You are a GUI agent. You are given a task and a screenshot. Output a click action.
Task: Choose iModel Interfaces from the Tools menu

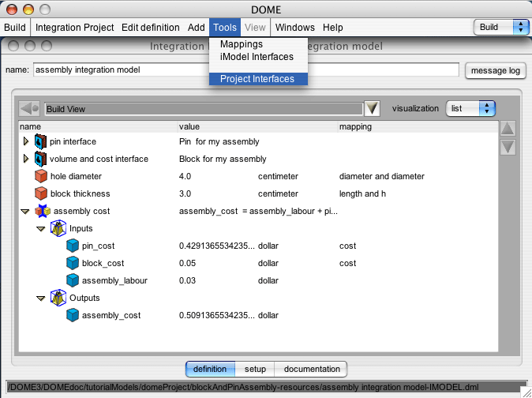coord(259,57)
